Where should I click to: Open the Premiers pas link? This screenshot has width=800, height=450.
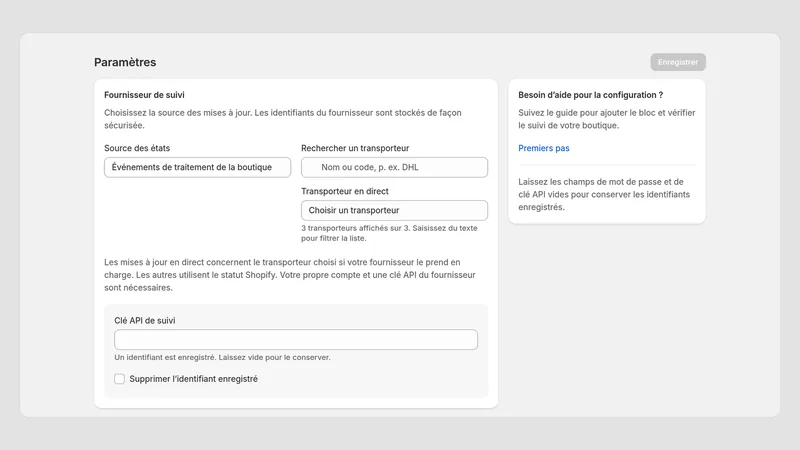544,148
